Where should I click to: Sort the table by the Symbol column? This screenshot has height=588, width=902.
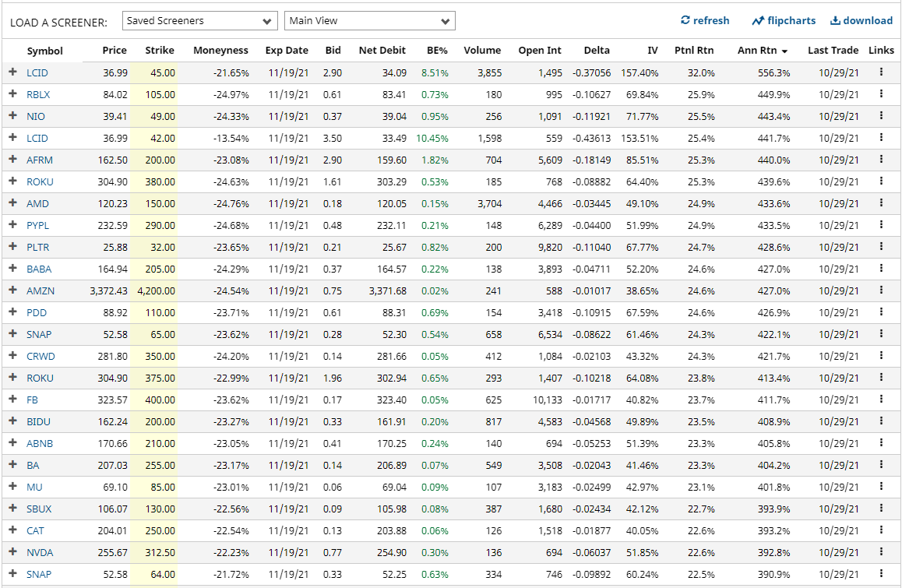pyautogui.click(x=45, y=51)
